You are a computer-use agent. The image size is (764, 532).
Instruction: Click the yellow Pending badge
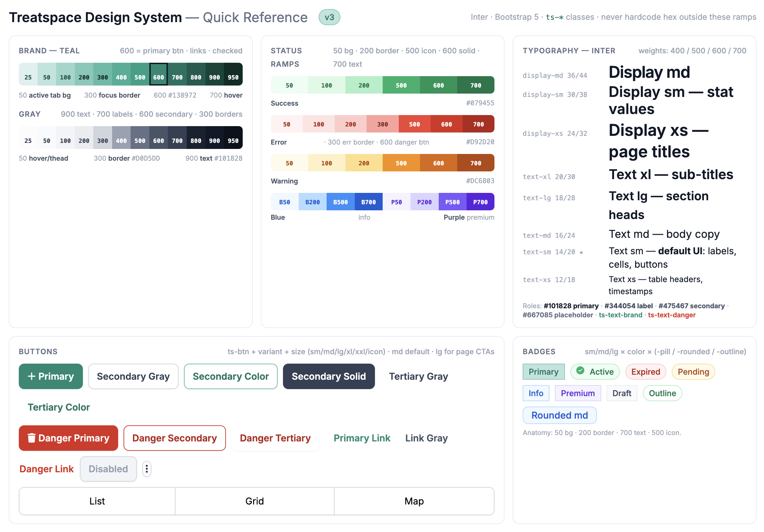click(x=694, y=372)
